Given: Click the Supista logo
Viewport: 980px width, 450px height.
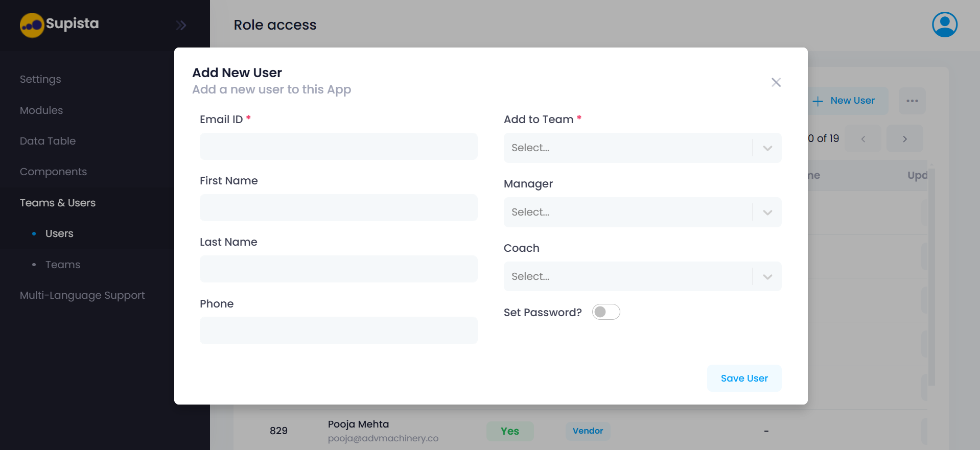Looking at the screenshot, I should [x=59, y=24].
